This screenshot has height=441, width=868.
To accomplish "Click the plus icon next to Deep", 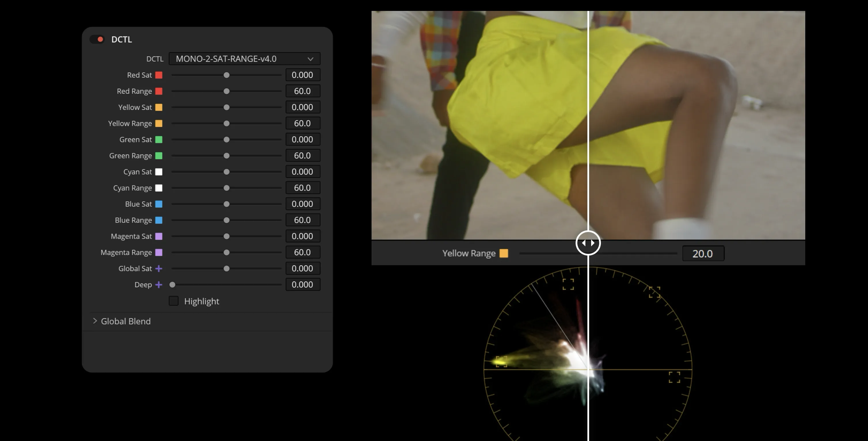I will click(159, 285).
